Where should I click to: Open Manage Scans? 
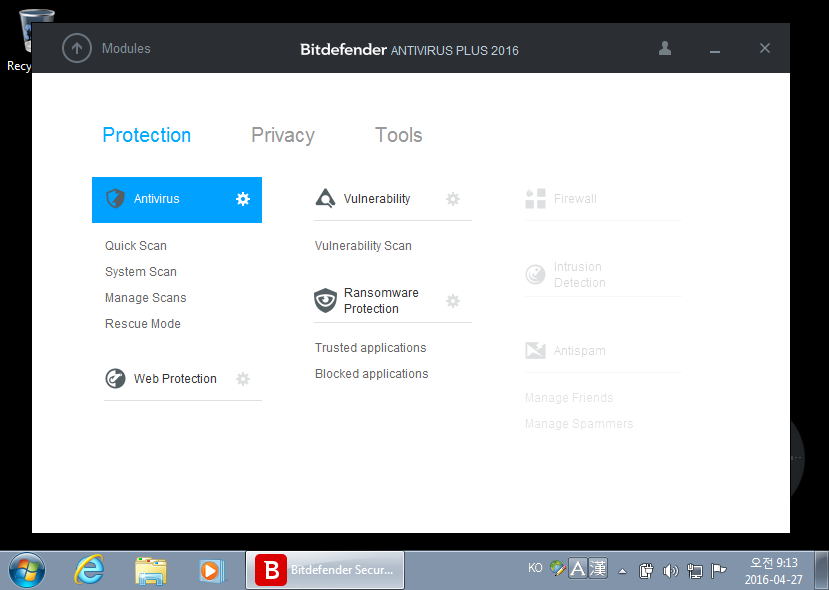click(x=145, y=298)
